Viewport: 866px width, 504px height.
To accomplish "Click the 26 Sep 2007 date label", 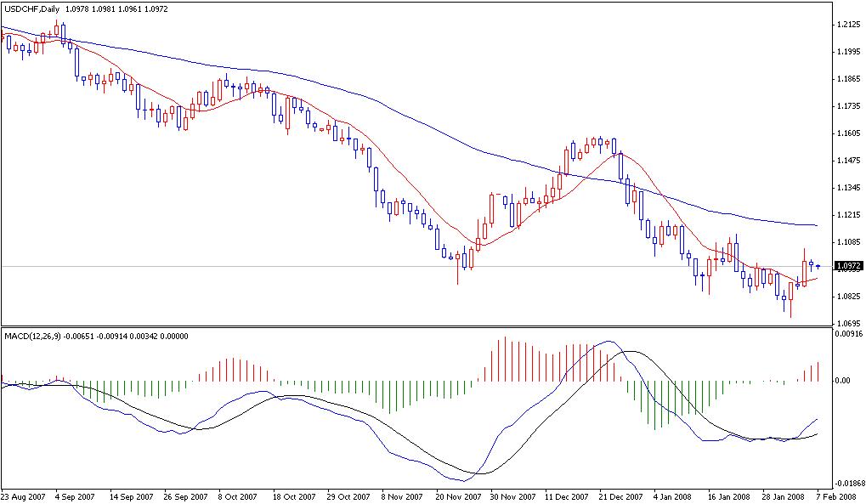I will [x=185, y=497].
